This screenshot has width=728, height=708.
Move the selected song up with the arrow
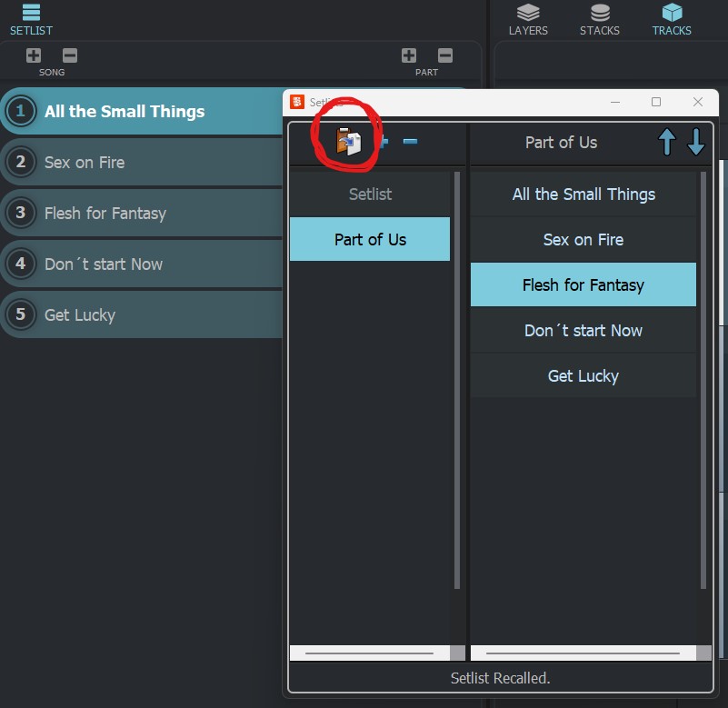coord(667,142)
